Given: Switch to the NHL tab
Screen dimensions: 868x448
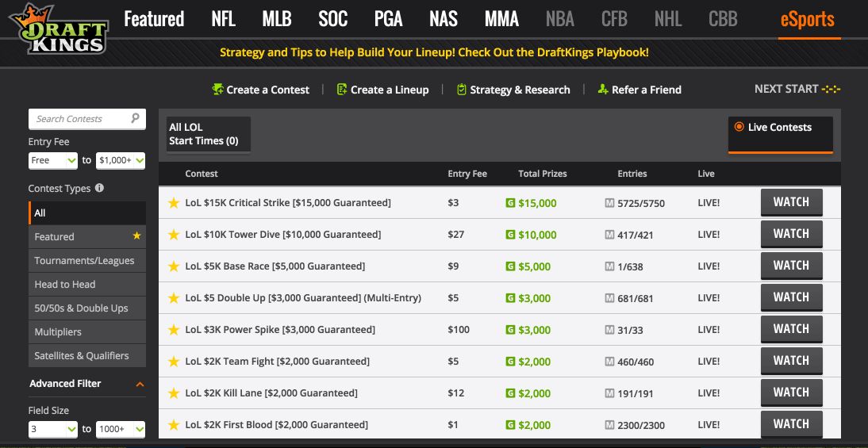Looking at the screenshot, I should click(668, 19).
